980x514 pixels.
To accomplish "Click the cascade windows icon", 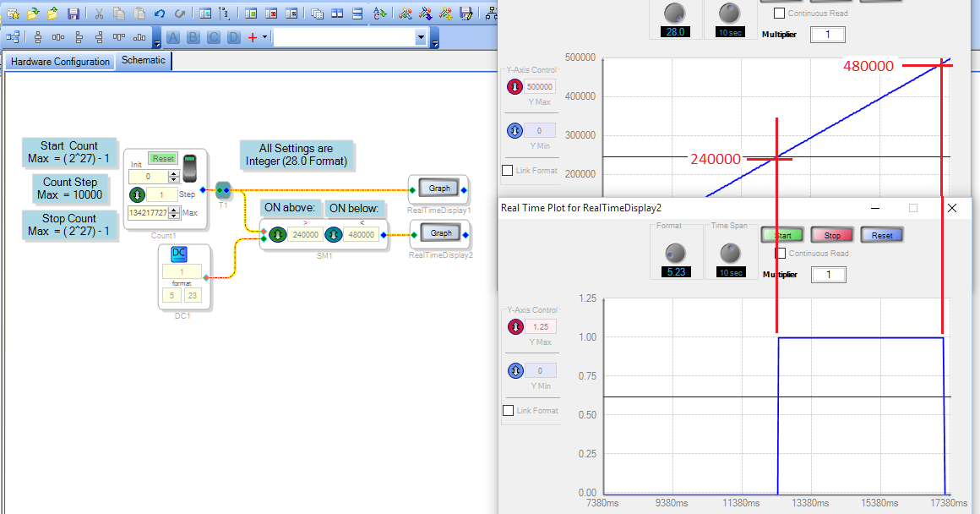I will pyautogui.click(x=317, y=14).
